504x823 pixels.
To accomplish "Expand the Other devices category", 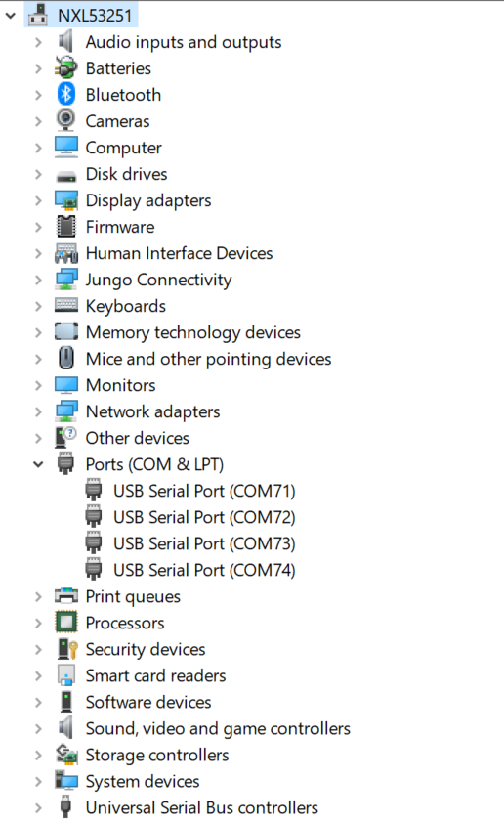I will click(38, 438).
